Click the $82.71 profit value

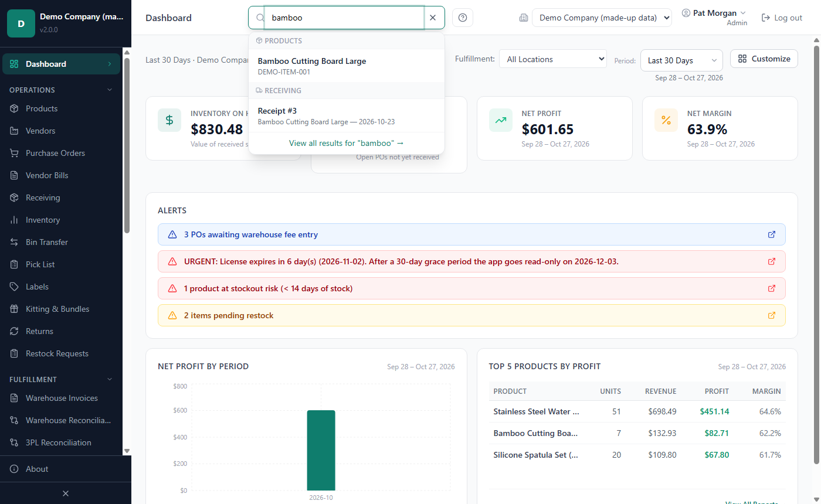coord(717,433)
